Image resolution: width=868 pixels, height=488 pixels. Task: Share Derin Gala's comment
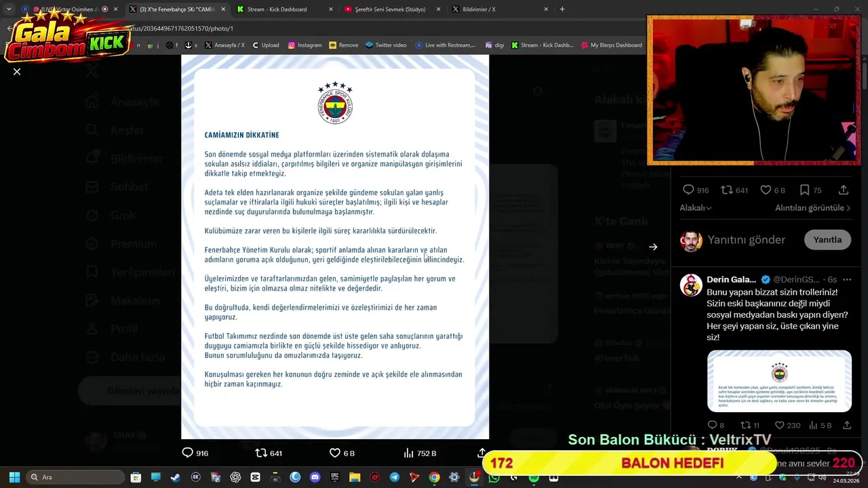[x=846, y=425]
